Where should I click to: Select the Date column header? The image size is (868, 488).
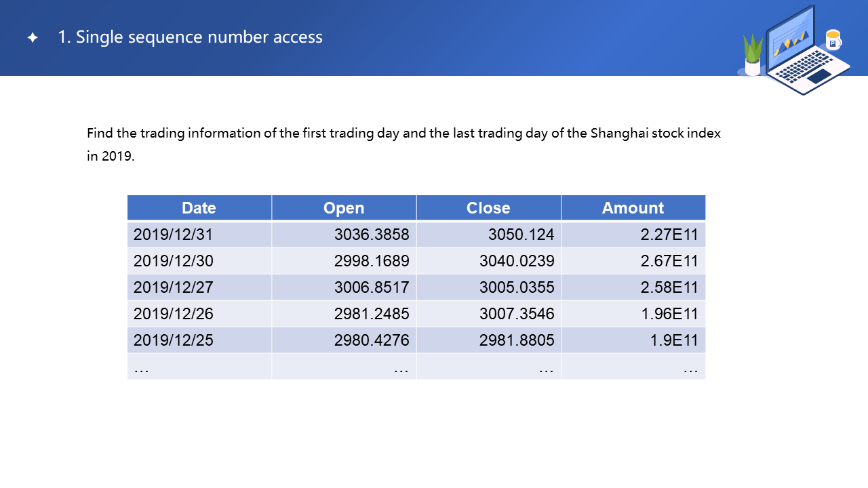(199, 208)
